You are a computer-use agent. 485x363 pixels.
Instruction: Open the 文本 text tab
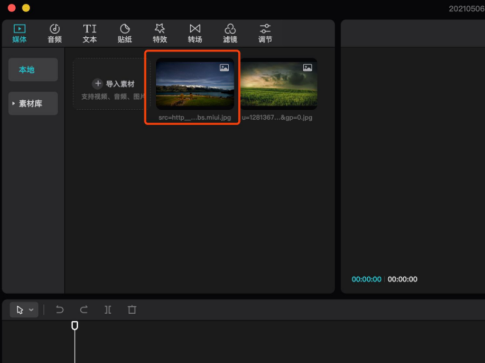click(90, 33)
